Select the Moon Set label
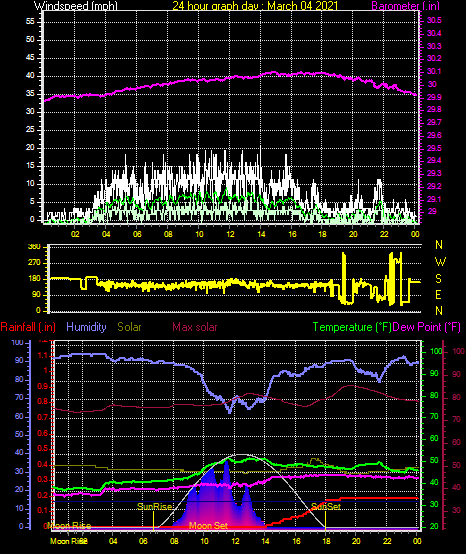 pos(208,526)
